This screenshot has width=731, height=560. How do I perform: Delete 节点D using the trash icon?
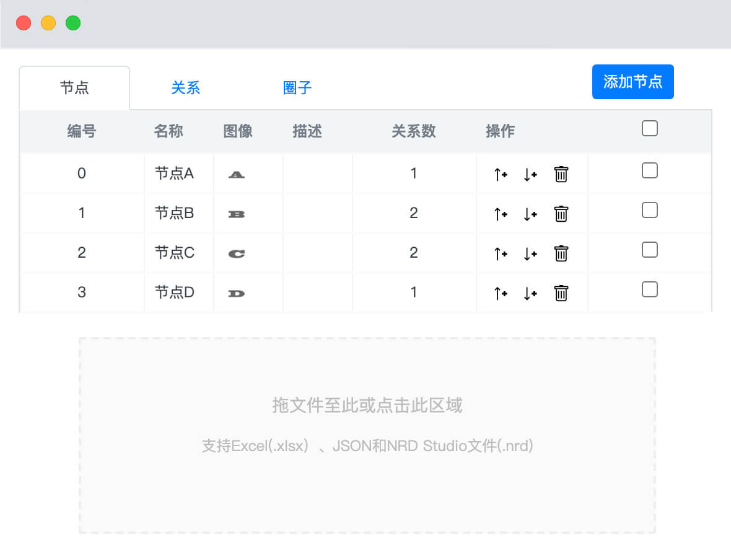click(561, 293)
